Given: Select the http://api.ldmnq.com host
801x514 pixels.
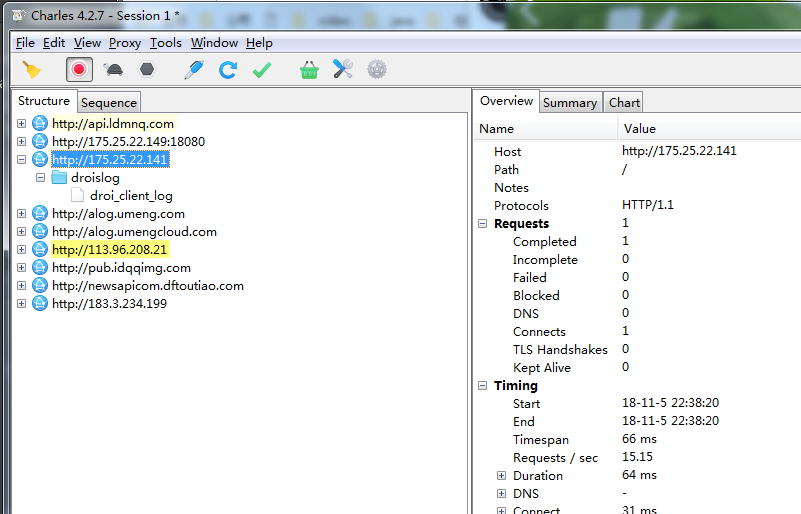Looking at the screenshot, I should point(113,124).
